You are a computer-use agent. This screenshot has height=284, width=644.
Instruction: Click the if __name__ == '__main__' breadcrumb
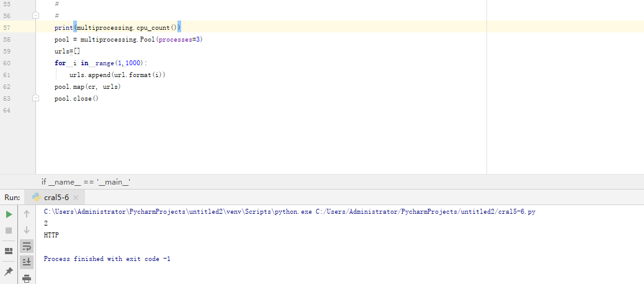click(86, 182)
